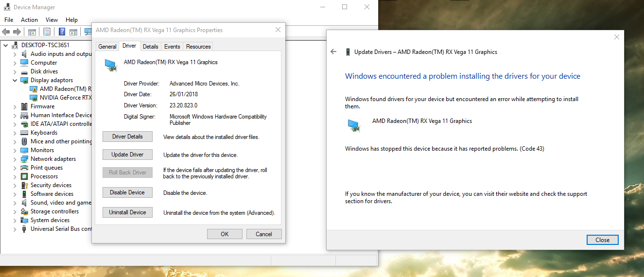Screen dimensions: 644x277
Task: Switch to the Events tab
Action: click(x=172, y=47)
